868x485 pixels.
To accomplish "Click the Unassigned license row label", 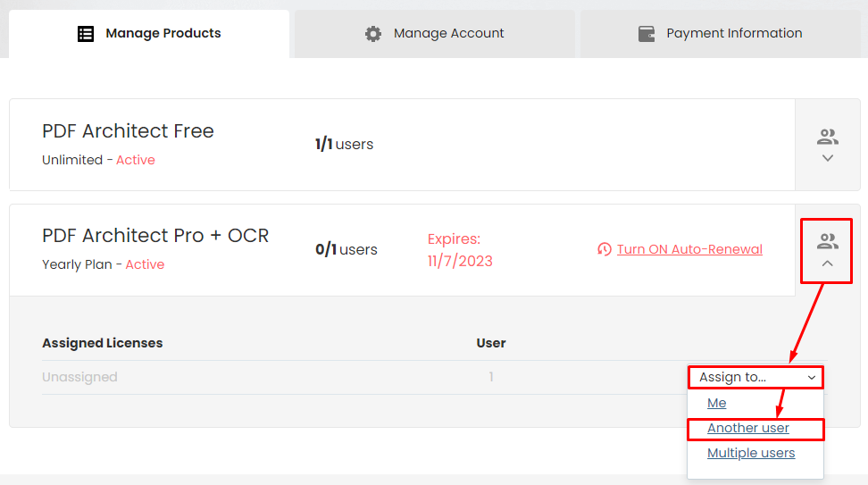I will pos(79,377).
